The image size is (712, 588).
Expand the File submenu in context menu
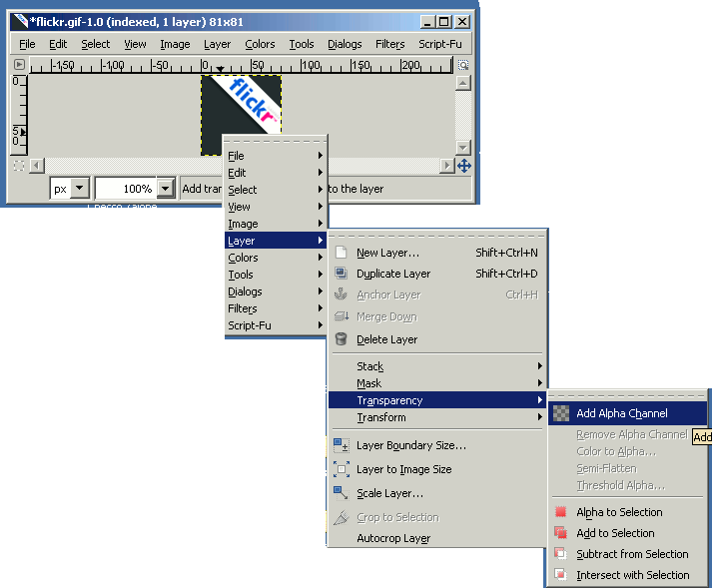pos(276,156)
